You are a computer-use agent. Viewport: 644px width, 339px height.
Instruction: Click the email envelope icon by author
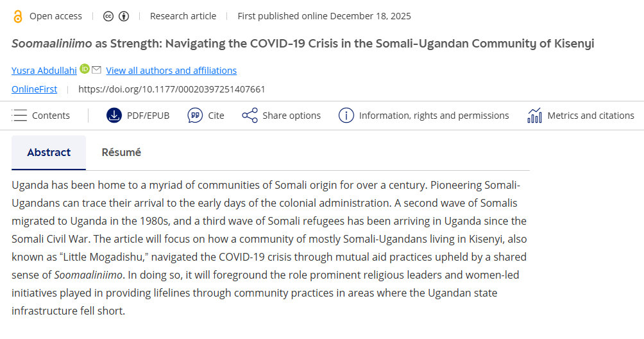point(96,69)
